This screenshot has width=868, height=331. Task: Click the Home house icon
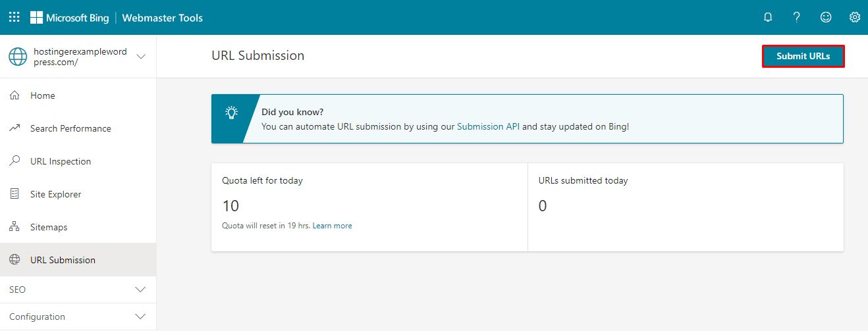pos(14,95)
